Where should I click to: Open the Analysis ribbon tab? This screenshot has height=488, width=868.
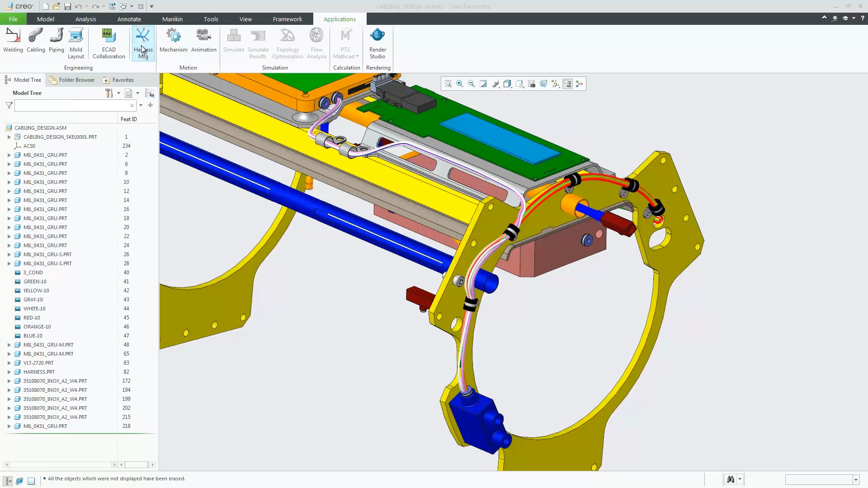[86, 19]
